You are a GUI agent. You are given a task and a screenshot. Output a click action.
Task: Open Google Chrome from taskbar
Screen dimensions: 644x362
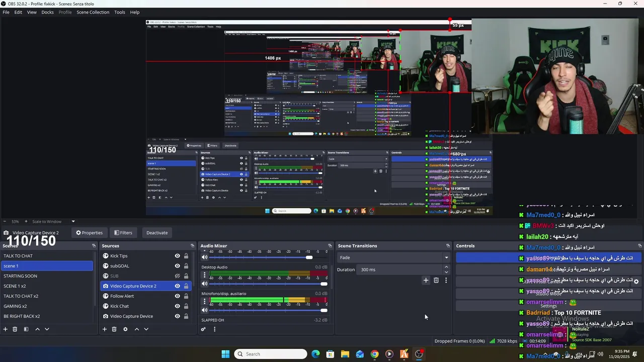pyautogui.click(x=374, y=354)
